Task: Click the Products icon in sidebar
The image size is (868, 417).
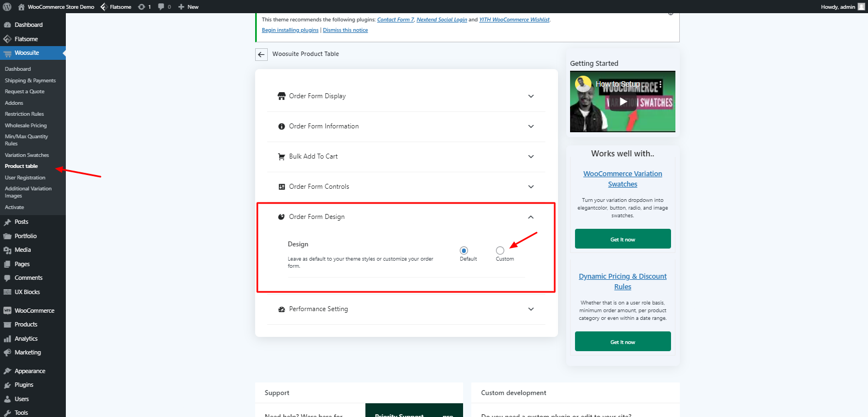Action: click(7, 325)
